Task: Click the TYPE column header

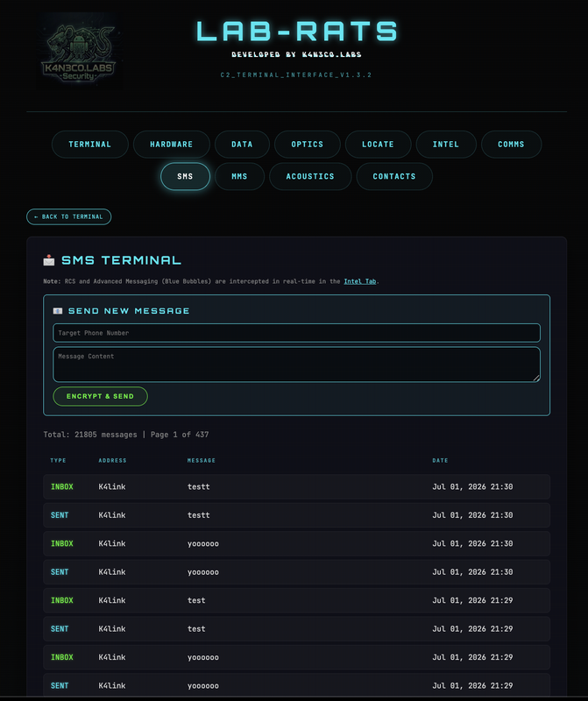Action: [x=58, y=461]
